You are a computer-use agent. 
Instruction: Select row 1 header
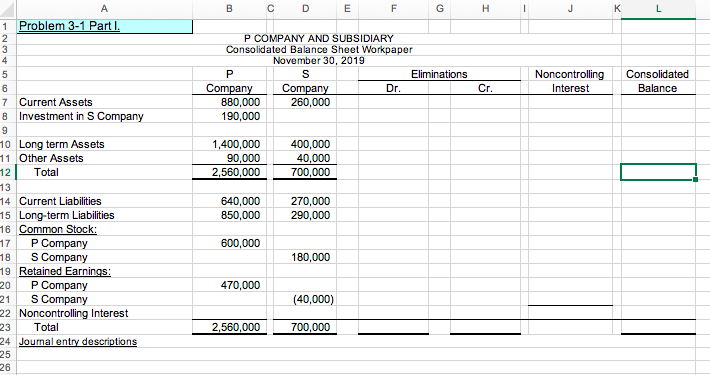click(8, 26)
